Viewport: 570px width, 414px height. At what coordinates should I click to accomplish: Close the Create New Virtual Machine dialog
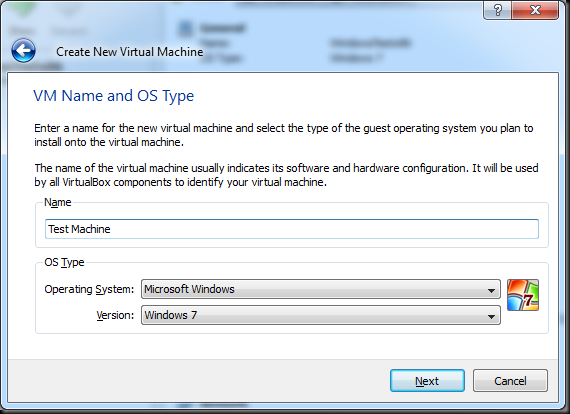[x=535, y=10]
